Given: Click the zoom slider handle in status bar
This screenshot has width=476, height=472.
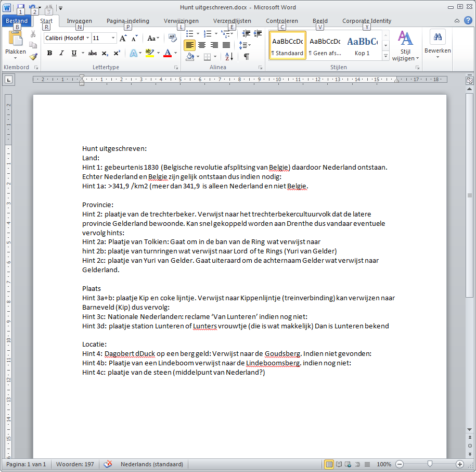Looking at the screenshot, I should (x=430, y=464).
